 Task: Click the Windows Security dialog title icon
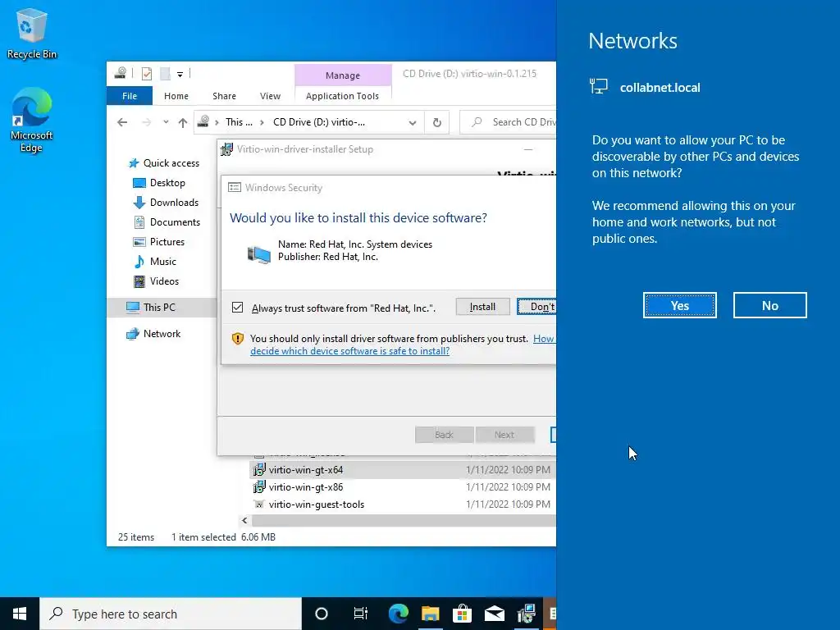235,188
